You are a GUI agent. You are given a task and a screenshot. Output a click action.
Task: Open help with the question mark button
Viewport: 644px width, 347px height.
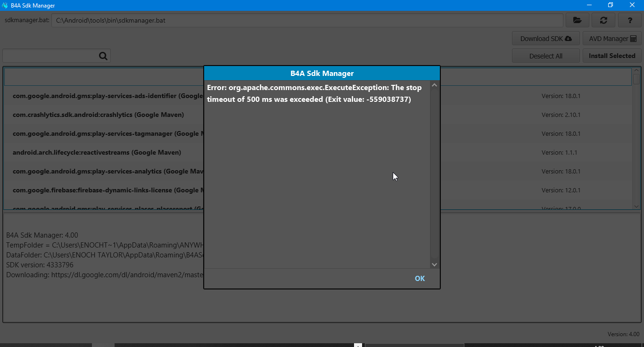point(630,20)
